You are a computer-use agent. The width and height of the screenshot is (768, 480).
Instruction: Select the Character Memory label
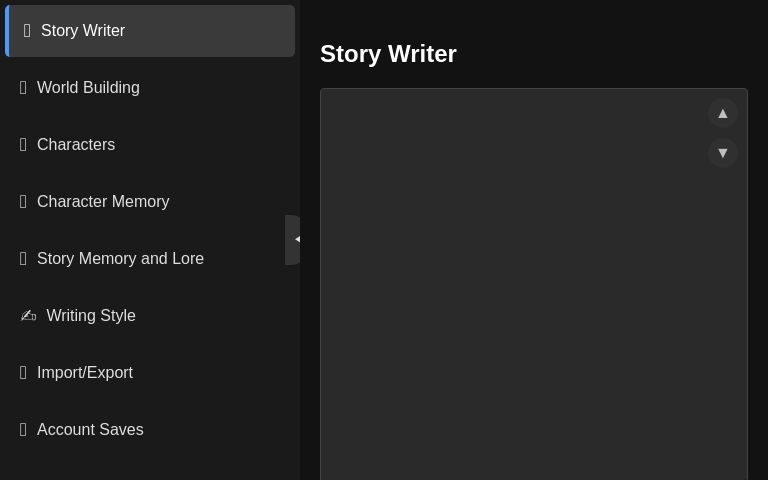103,202
